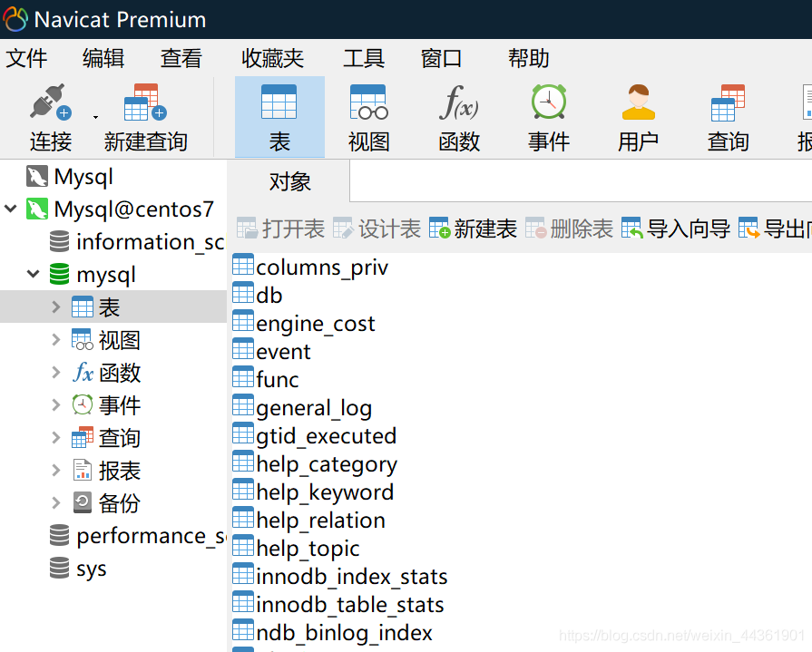The height and width of the screenshot is (652, 812).
Task: Open the 视图 views toolbar icon
Action: pyautogui.click(x=368, y=102)
